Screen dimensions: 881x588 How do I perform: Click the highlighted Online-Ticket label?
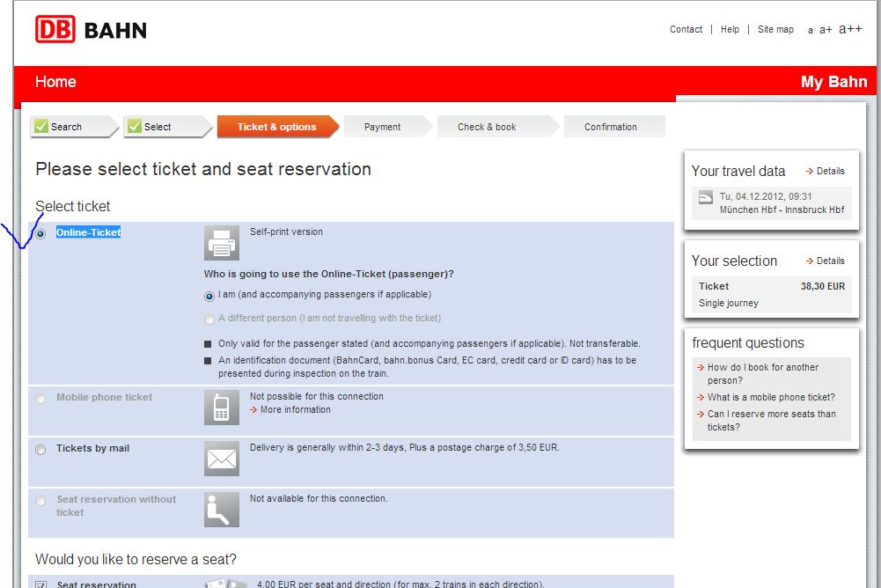(x=88, y=232)
